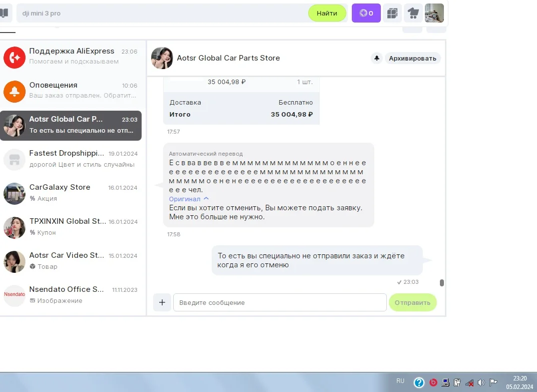Open Fastest Dropshippi... conversation

pyautogui.click(x=71, y=159)
